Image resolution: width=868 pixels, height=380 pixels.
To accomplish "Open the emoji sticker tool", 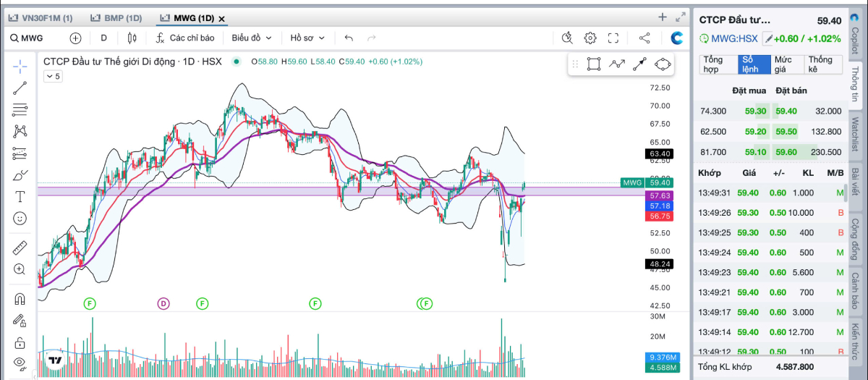I will click(x=20, y=218).
